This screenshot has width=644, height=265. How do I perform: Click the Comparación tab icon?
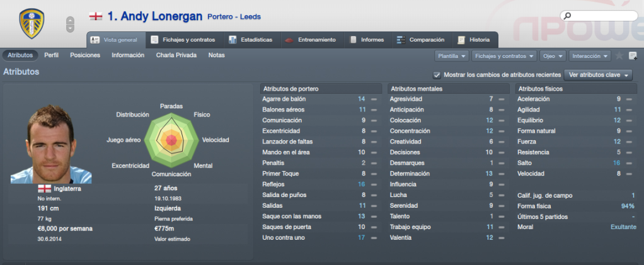(401, 40)
